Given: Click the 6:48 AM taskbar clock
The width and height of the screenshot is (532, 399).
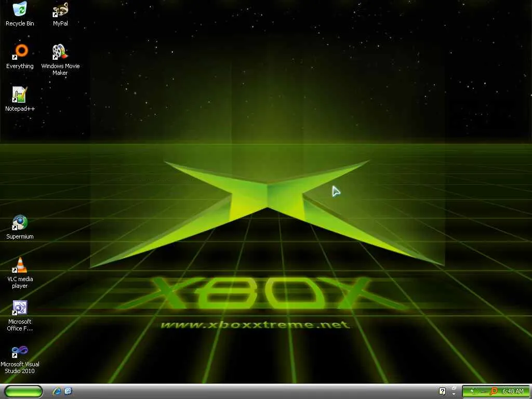Looking at the screenshot, I should tap(513, 392).
